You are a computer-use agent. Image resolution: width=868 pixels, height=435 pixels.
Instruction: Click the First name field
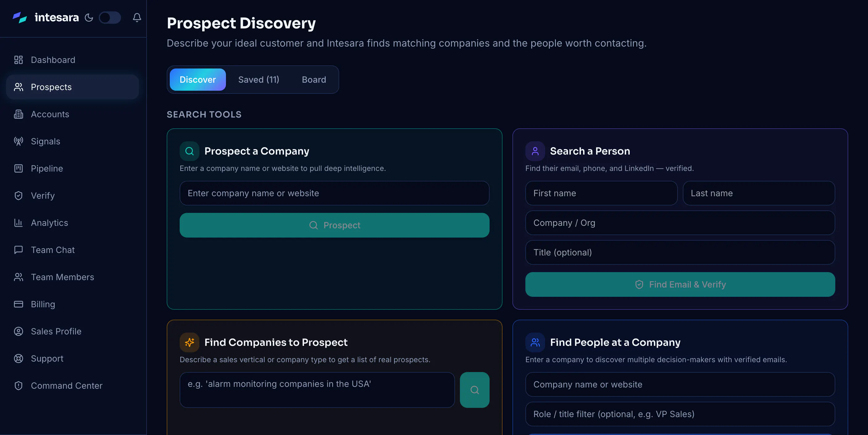point(601,193)
